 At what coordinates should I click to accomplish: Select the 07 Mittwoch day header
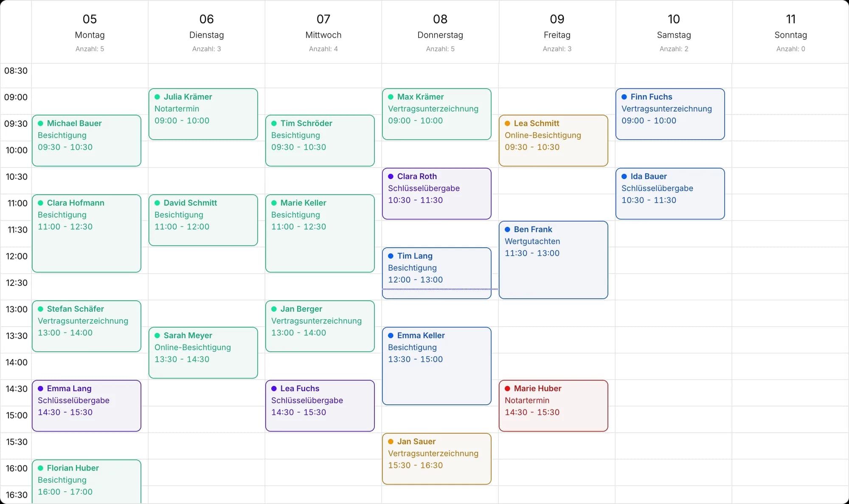[323, 32]
